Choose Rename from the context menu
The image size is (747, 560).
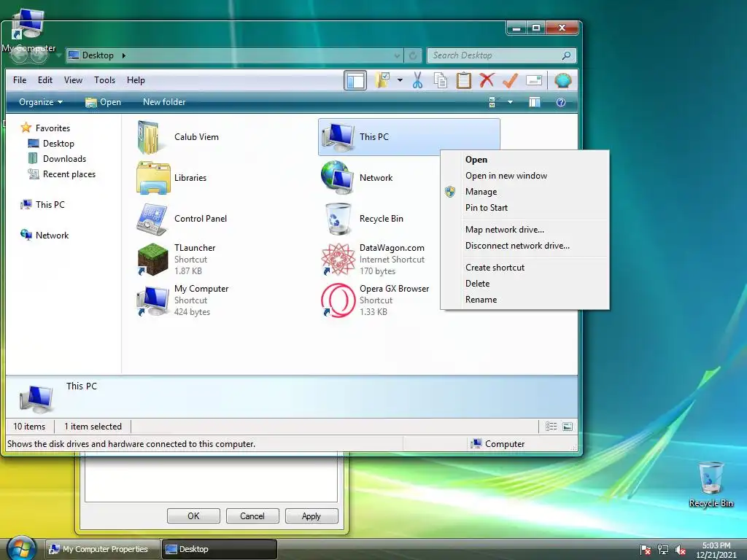click(525, 300)
